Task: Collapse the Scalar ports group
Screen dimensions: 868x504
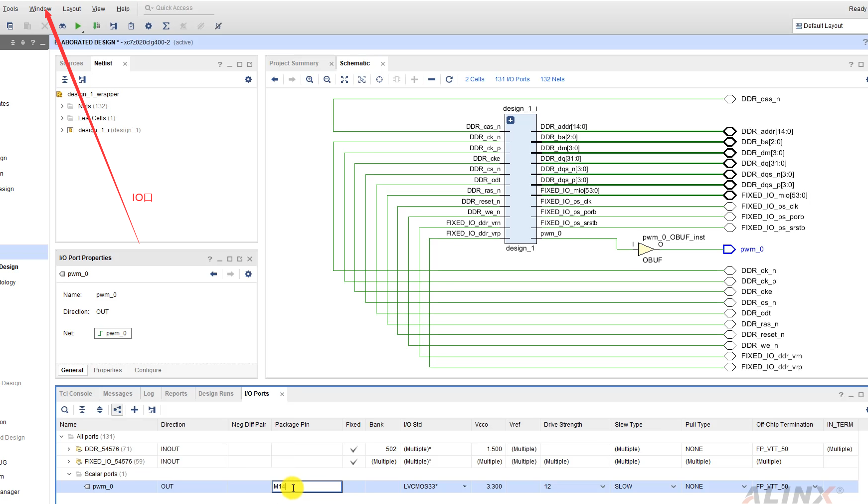Action: [x=69, y=474]
